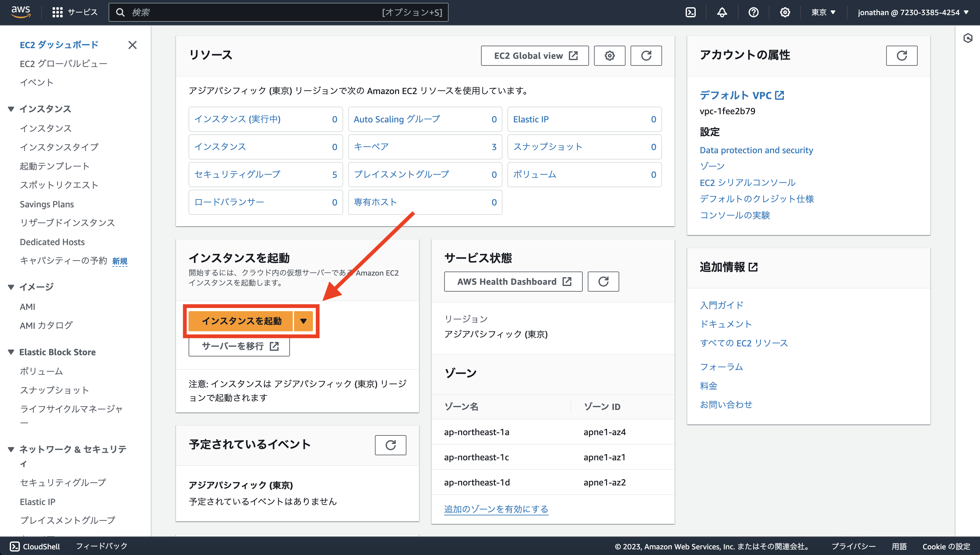The height and width of the screenshot is (555, 980).
Task: Collapse the Elastic Block Store section
Action: pos(11,352)
